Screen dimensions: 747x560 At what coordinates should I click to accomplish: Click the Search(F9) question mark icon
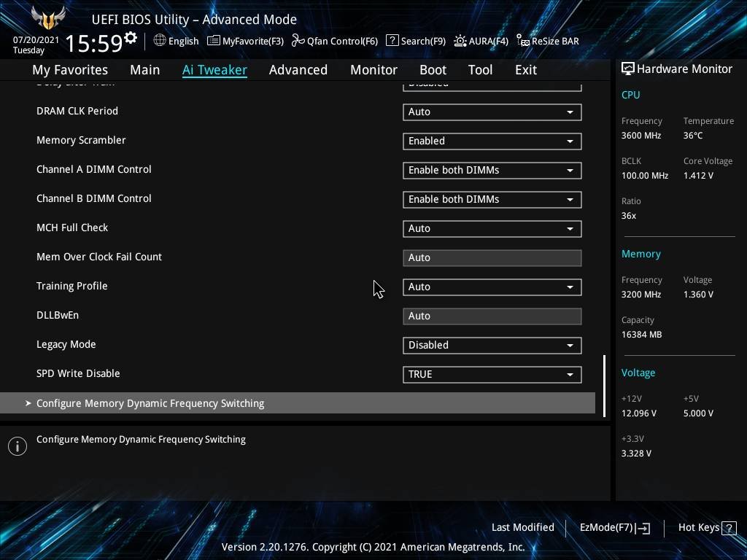(392, 41)
